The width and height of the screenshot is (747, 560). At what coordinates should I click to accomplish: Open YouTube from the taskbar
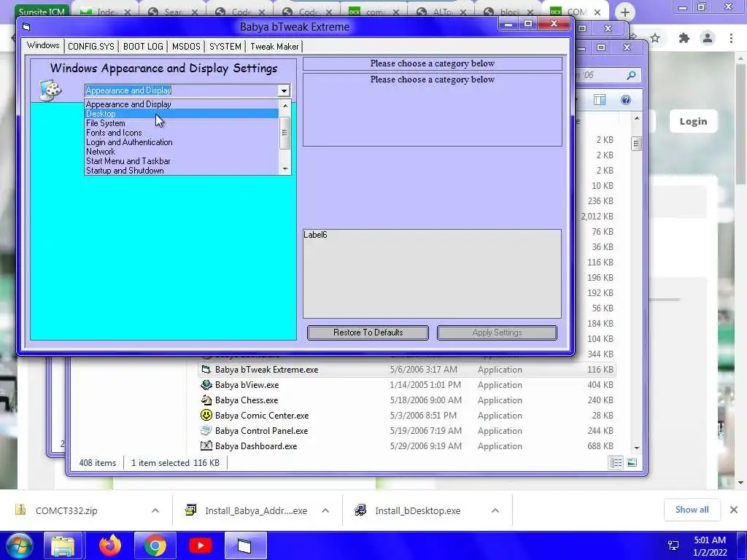click(x=201, y=545)
